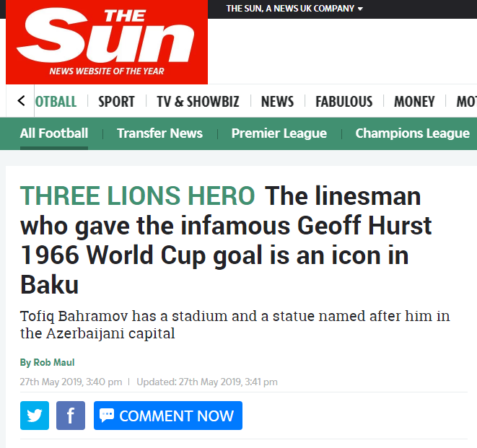The width and height of the screenshot is (477, 448).
Task: Click the partially visible Motors menu item
Action: tap(466, 102)
